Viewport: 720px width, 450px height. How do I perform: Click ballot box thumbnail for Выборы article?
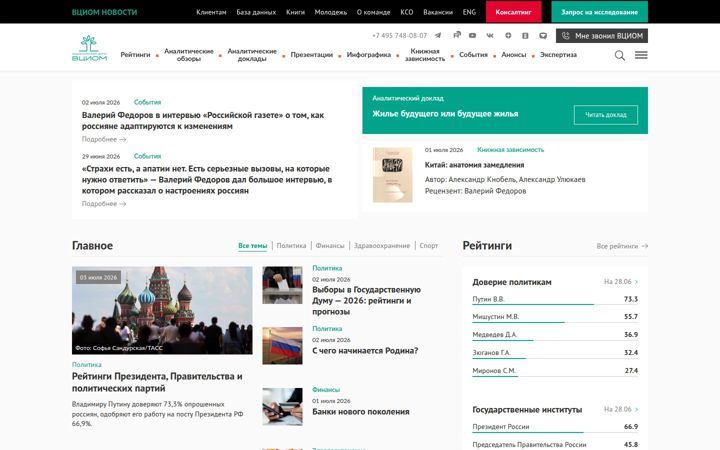point(282,285)
